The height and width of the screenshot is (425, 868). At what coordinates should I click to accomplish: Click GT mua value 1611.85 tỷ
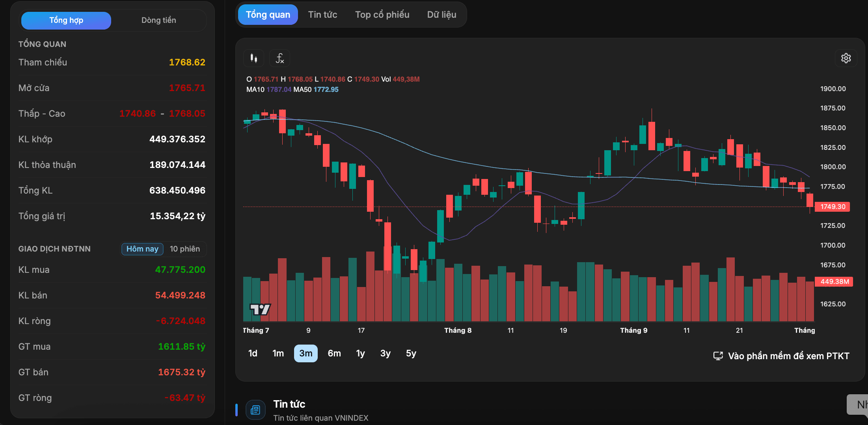point(181,347)
